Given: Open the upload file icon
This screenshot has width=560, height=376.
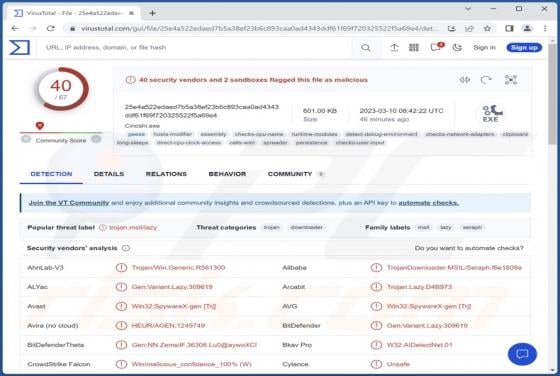Looking at the screenshot, I should (394, 47).
